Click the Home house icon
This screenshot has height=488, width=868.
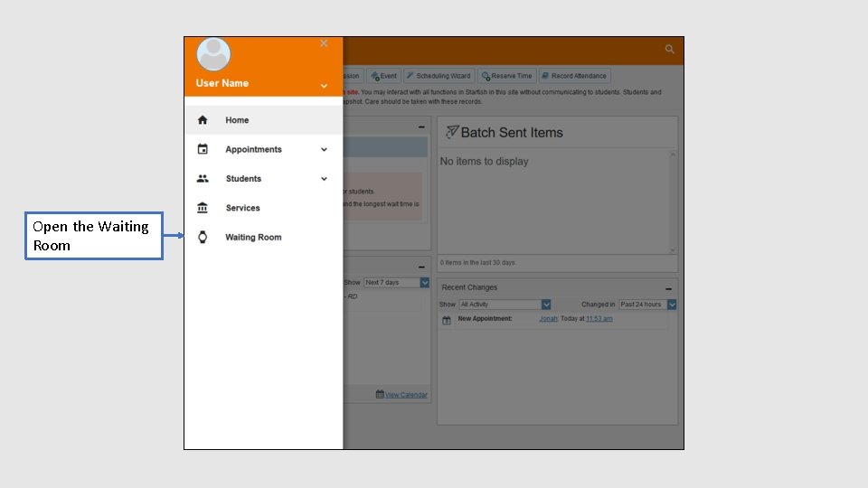pos(203,120)
